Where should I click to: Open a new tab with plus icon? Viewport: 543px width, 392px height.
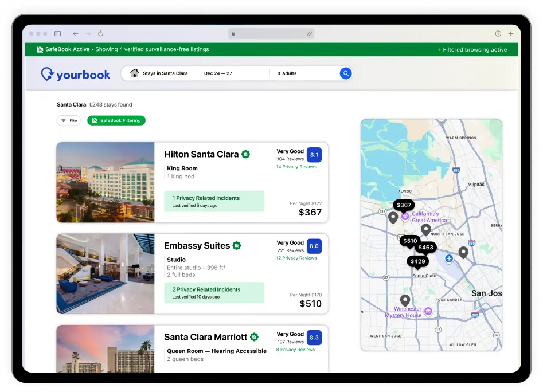tap(510, 34)
